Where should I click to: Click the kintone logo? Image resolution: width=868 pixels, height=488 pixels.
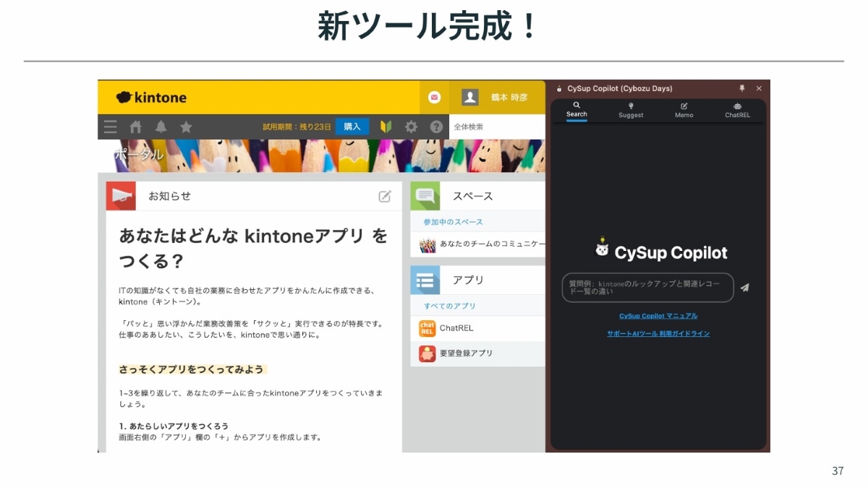[x=151, y=97]
